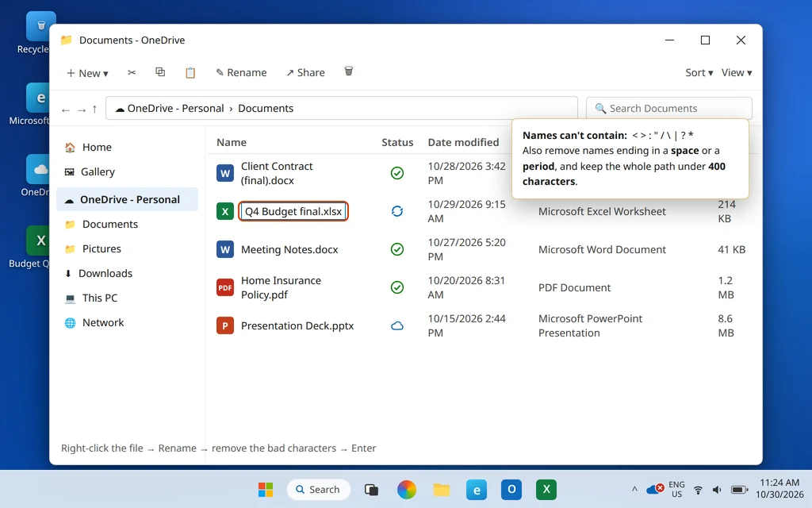Select Home Insurance Policy.pdf file name
The width and height of the screenshot is (812, 508).
[281, 287]
